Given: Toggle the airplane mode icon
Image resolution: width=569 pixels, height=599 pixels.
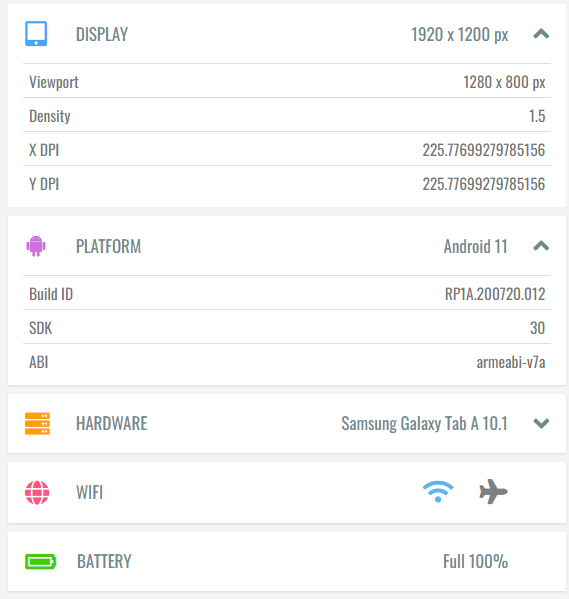Looking at the screenshot, I should click(493, 492).
